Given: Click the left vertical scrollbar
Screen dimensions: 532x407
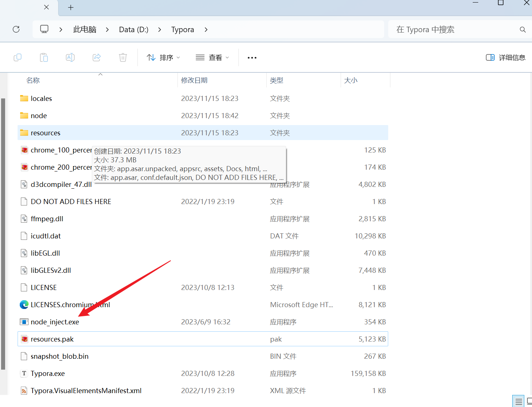Looking at the screenshot, I should coord(3,234).
